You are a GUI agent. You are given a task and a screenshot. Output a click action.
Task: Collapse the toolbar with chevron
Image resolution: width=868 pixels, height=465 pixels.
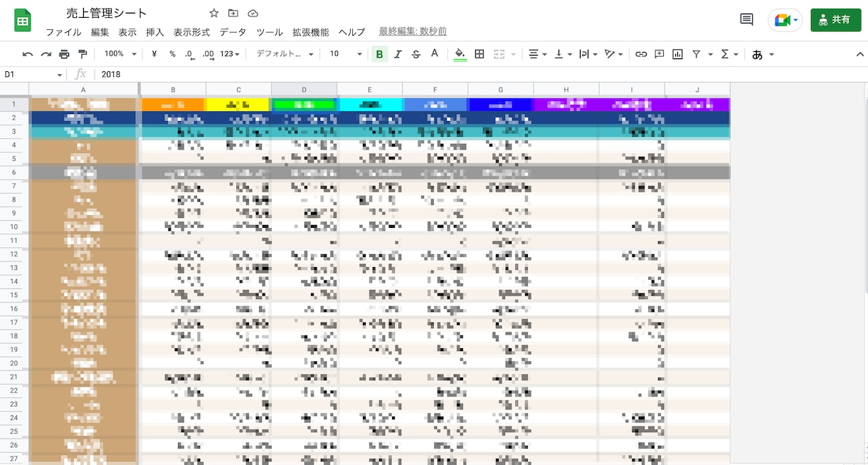[x=860, y=54]
